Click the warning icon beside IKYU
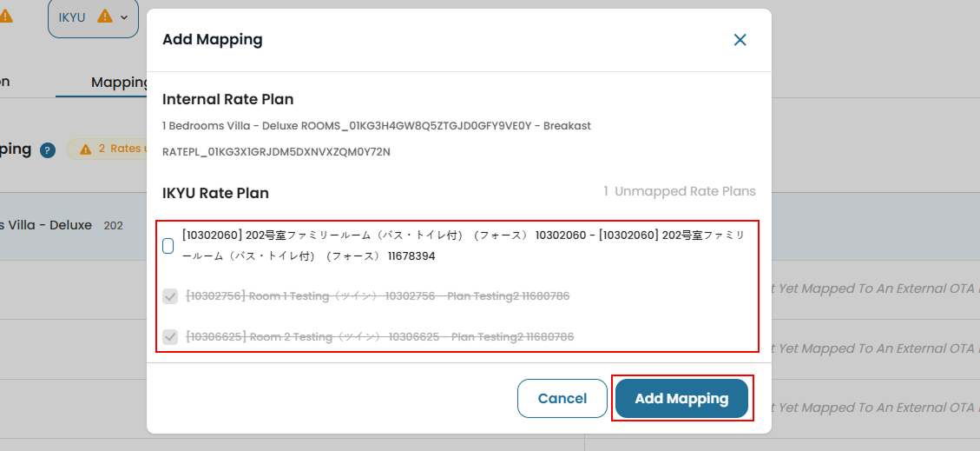Image resolution: width=980 pixels, height=451 pixels. click(105, 17)
